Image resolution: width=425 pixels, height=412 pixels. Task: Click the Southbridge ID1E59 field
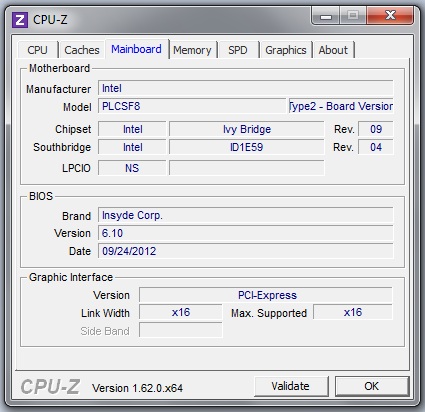pyautogui.click(x=247, y=147)
